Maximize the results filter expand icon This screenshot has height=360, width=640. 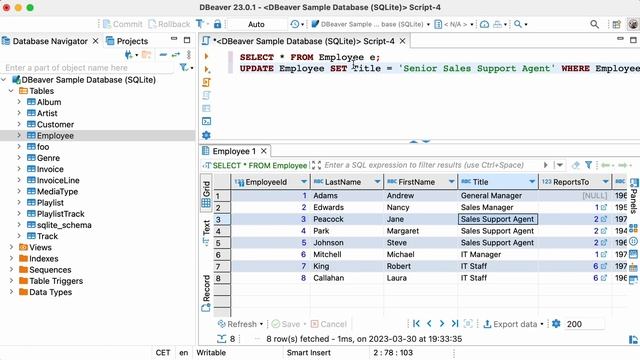point(316,165)
